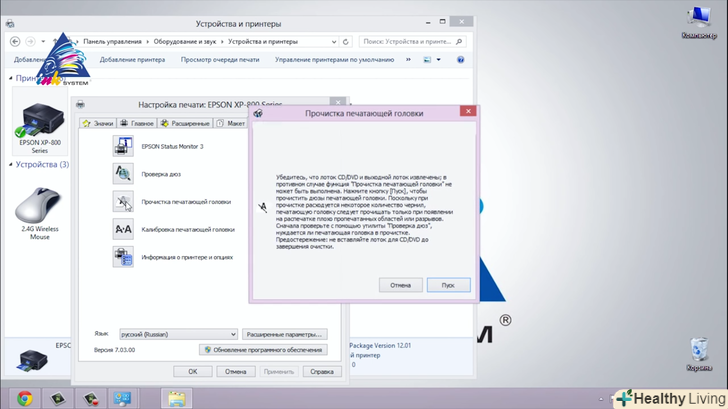Switch to the Расширенные tab
Viewport: 728px width, 409px height.
click(184, 123)
